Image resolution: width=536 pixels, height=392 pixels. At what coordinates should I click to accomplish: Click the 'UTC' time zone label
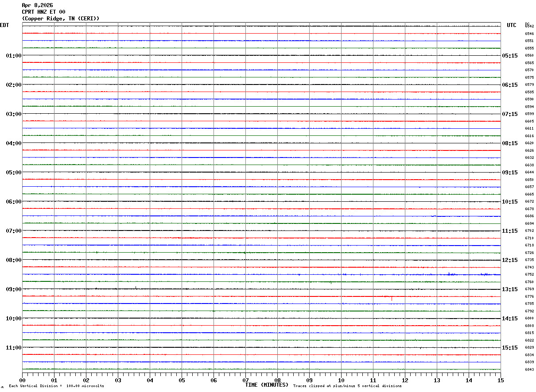coord(512,25)
